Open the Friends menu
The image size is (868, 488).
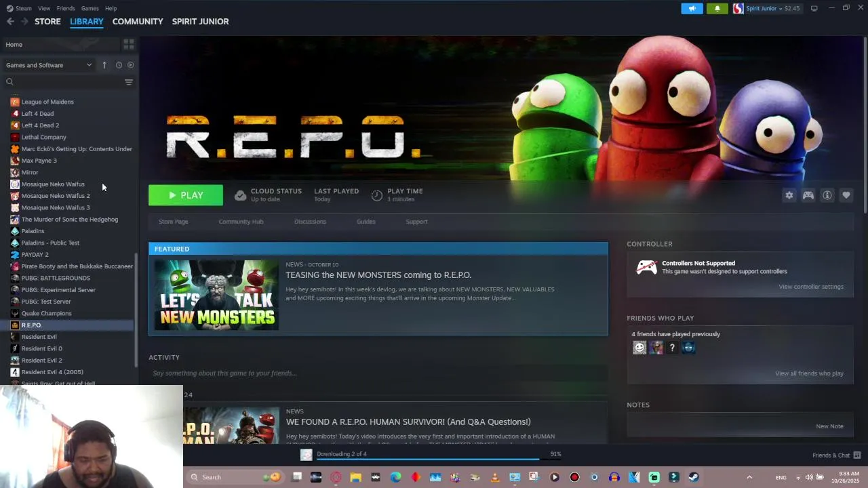tap(66, 8)
